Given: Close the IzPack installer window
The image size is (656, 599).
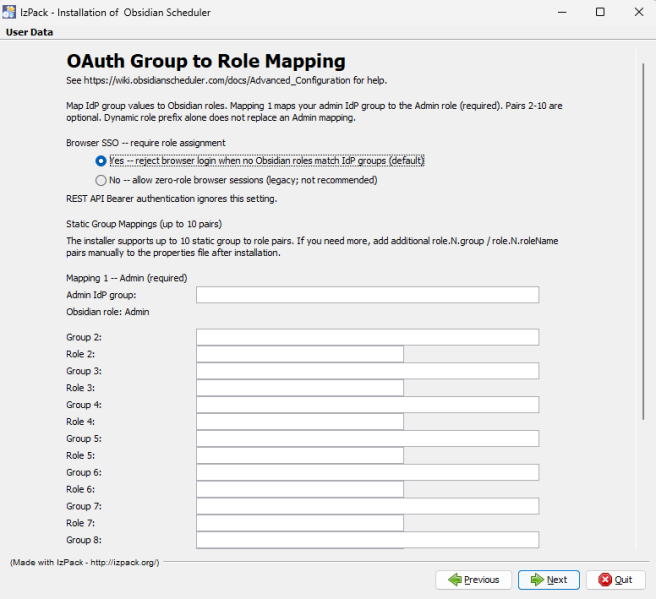Looking at the screenshot, I should [639, 12].
